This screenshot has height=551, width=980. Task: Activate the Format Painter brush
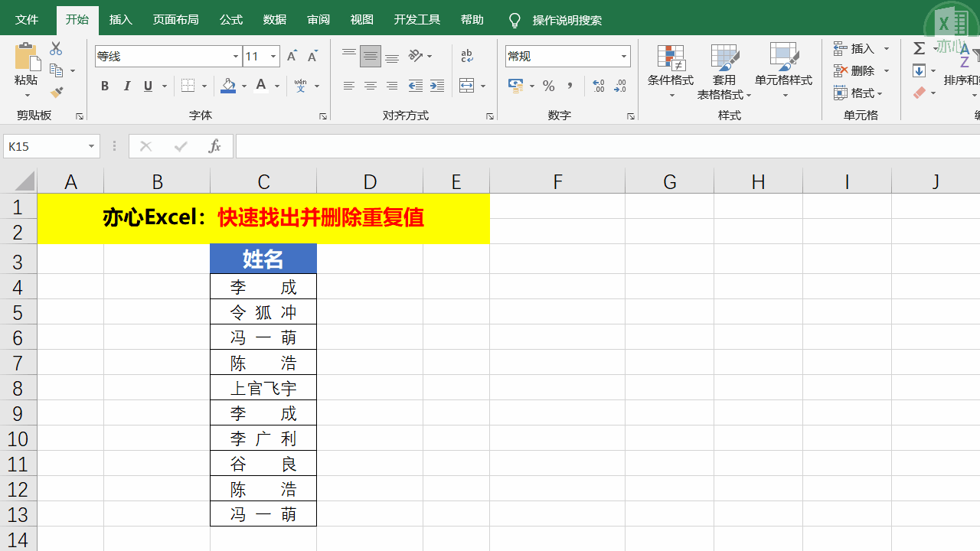(x=57, y=92)
